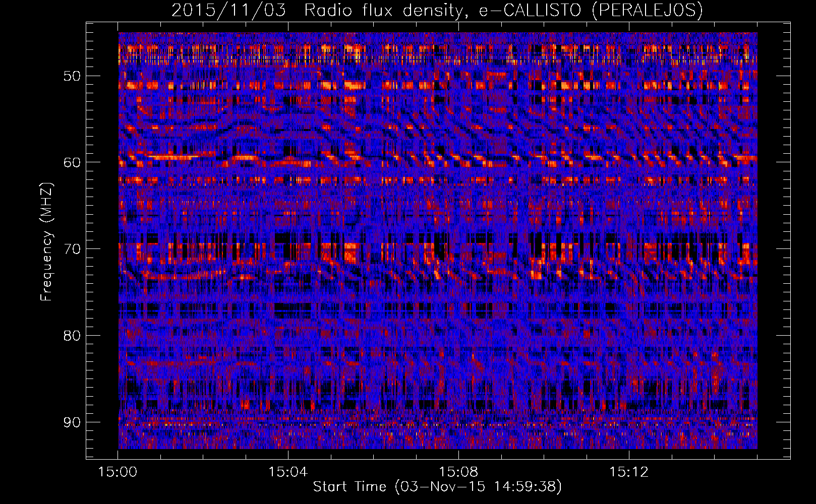Click the '90' frequency tick label
The image size is (816, 504).
[72, 422]
